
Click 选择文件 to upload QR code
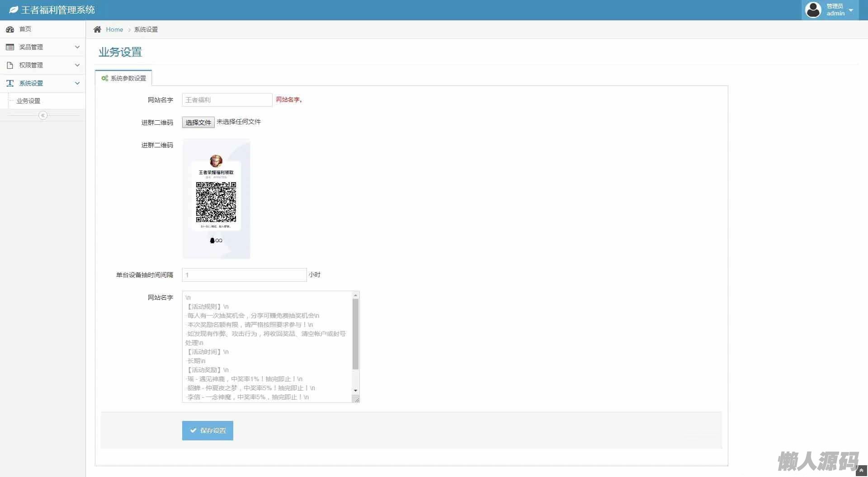(198, 122)
